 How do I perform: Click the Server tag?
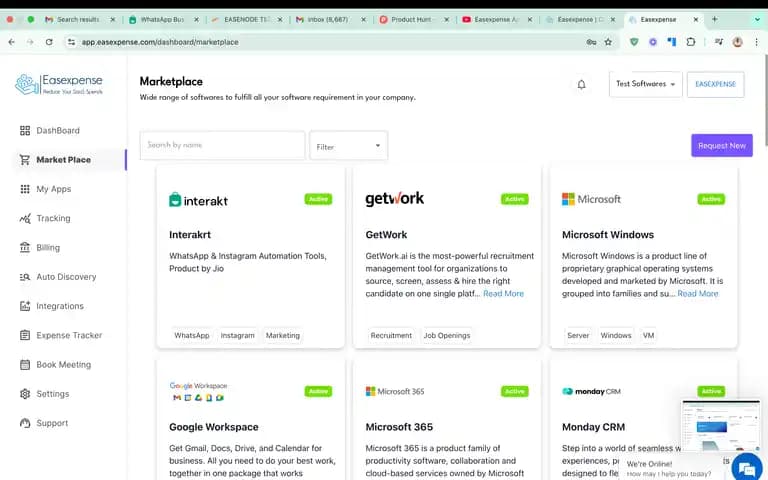point(578,336)
